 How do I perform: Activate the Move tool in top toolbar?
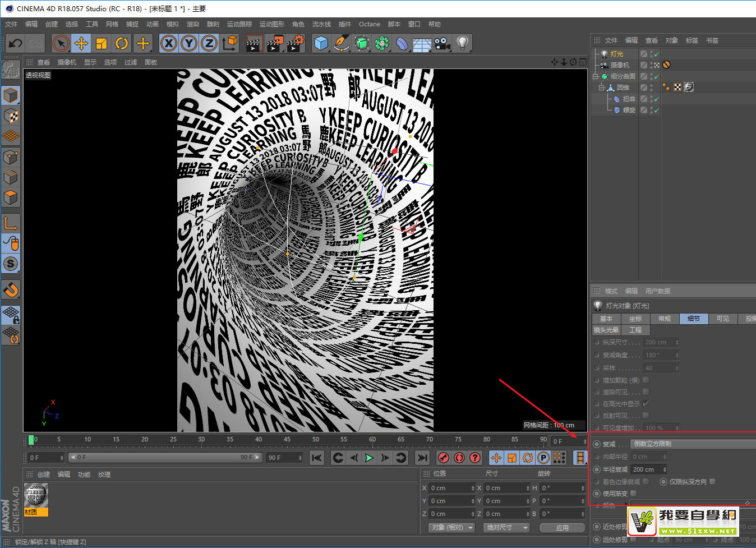click(81, 43)
